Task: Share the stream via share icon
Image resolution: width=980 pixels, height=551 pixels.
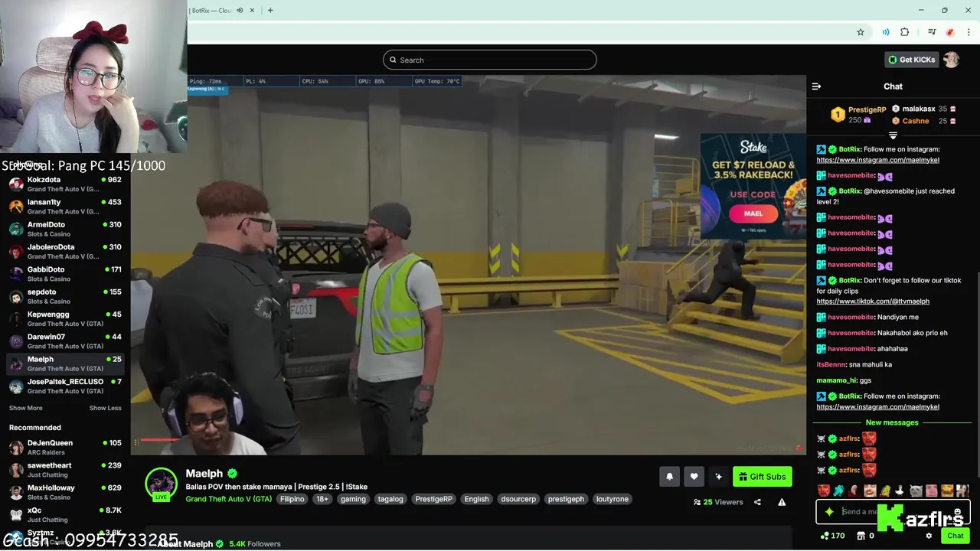Action: click(x=757, y=502)
